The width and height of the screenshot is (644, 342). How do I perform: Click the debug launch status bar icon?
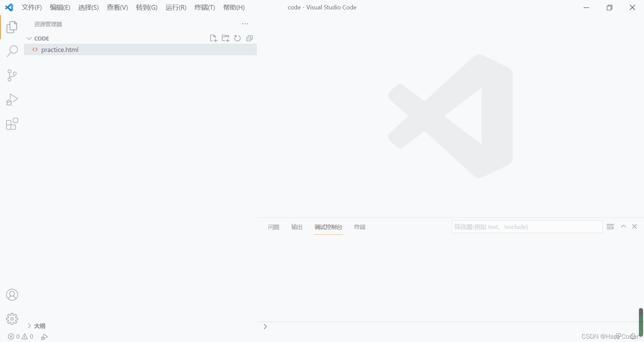pyautogui.click(x=45, y=337)
